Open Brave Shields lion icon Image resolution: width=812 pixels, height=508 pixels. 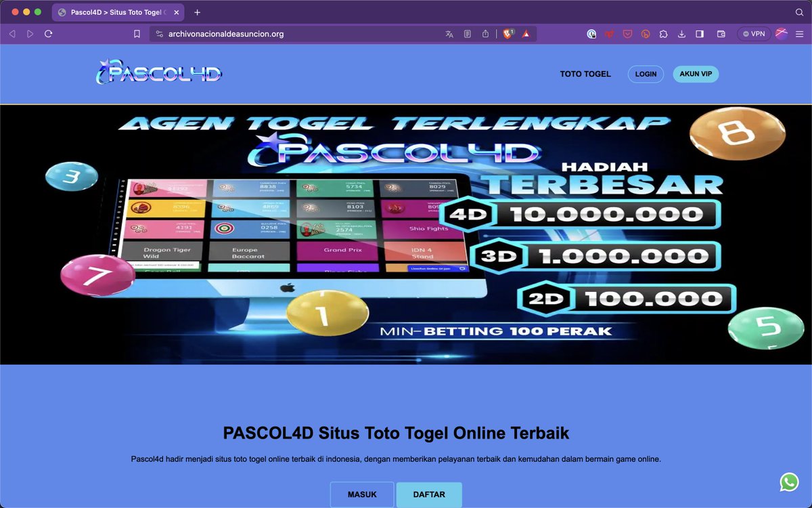click(508, 34)
